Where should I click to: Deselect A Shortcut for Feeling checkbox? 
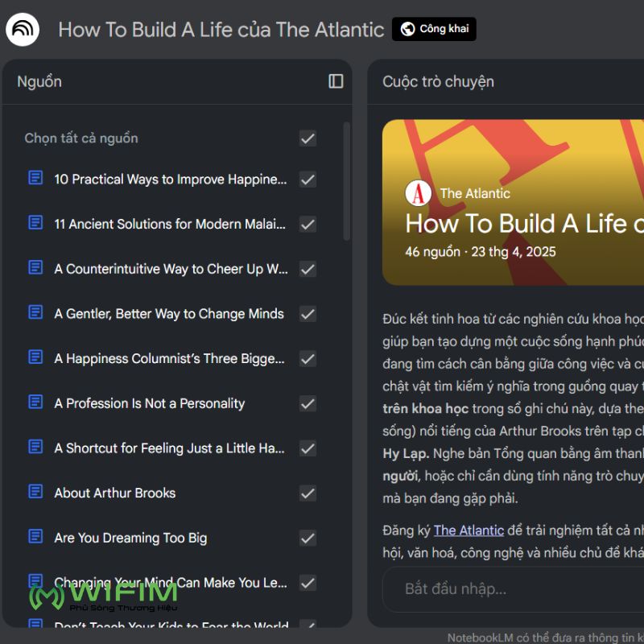pyautogui.click(x=308, y=448)
